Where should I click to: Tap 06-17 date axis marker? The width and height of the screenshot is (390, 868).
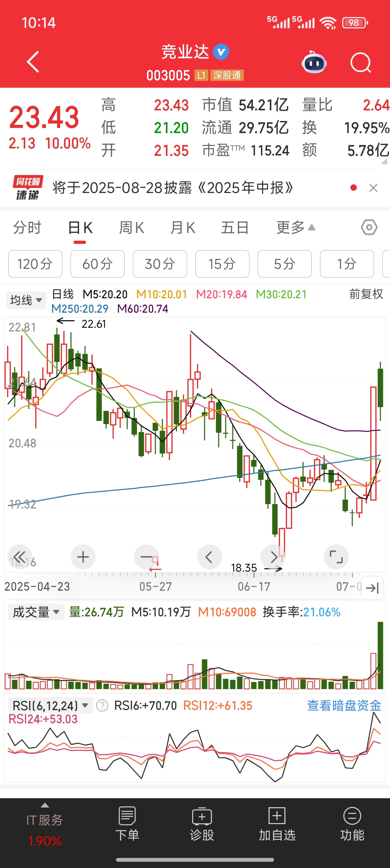click(254, 587)
